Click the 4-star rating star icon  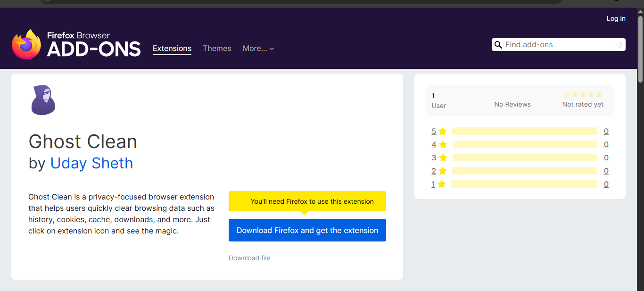(443, 144)
